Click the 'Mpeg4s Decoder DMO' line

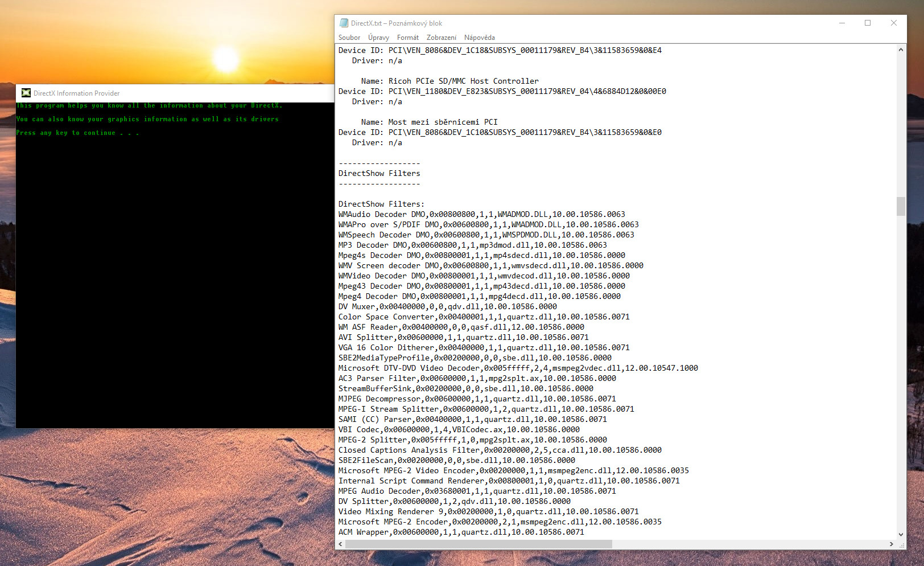481,255
